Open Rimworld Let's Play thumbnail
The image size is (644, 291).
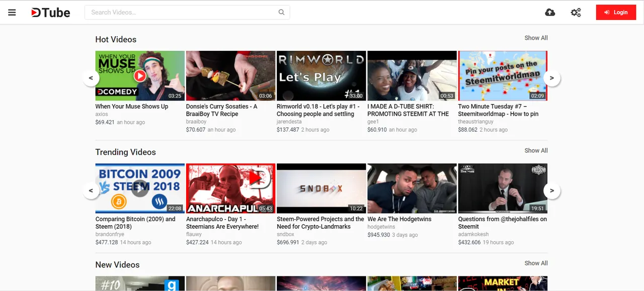[321, 76]
